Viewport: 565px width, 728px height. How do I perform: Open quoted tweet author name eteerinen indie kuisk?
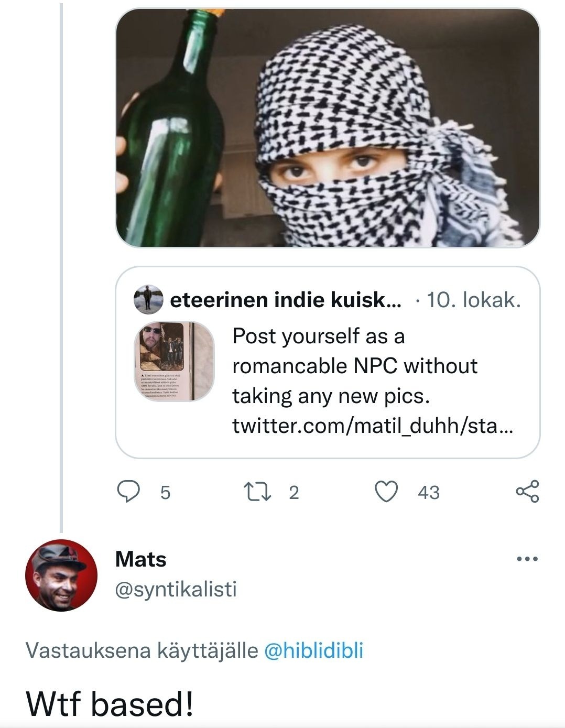point(286,300)
